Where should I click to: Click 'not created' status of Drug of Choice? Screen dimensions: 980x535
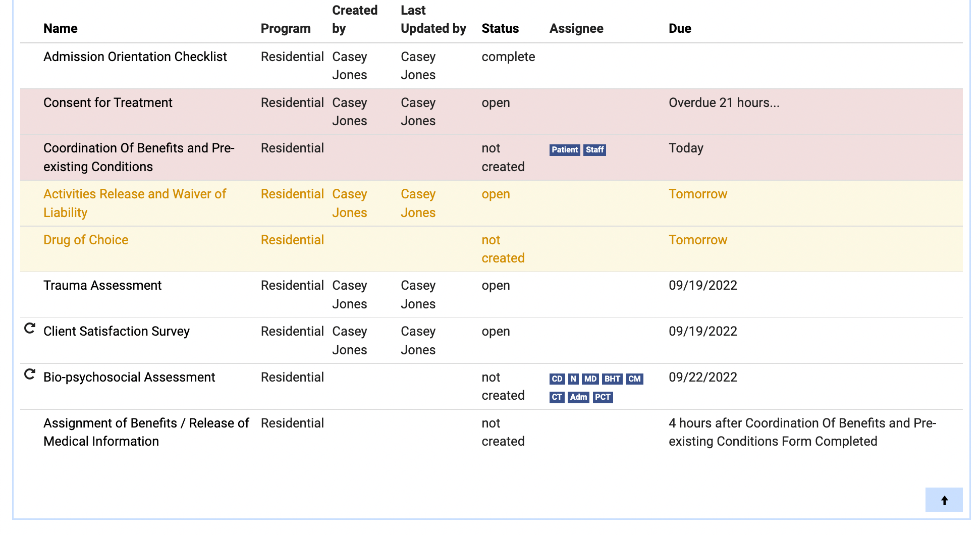(503, 249)
